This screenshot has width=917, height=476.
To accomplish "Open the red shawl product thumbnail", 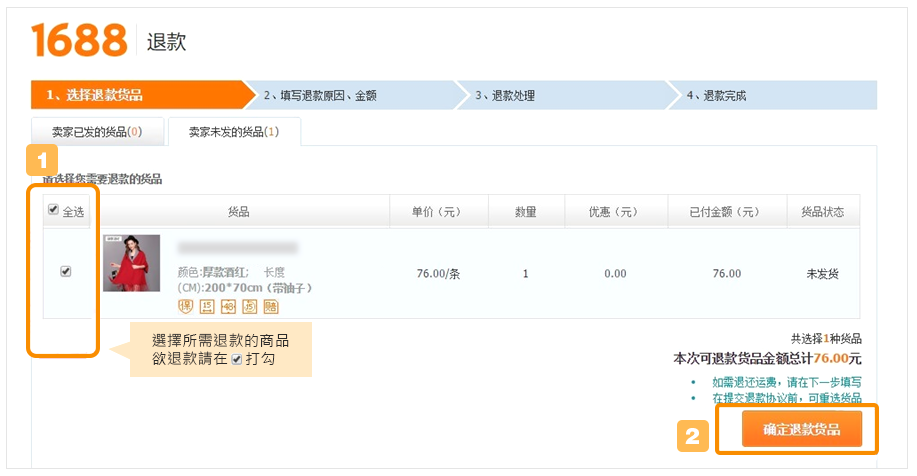I will (x=131, y=262).
